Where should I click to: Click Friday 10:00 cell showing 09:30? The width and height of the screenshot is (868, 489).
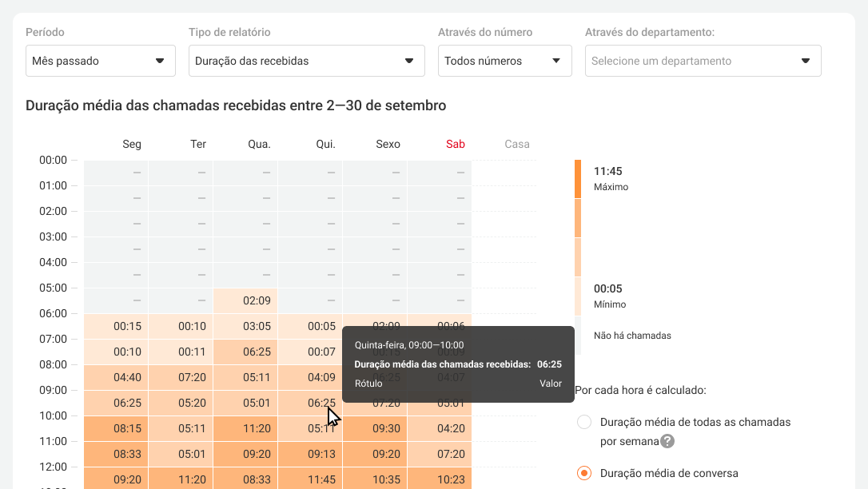coord(386,428)
